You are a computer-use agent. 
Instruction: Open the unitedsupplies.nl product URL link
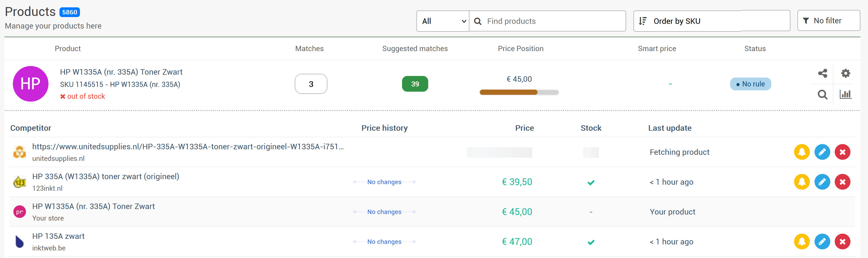pyautogui.click(x=188, y=146)
